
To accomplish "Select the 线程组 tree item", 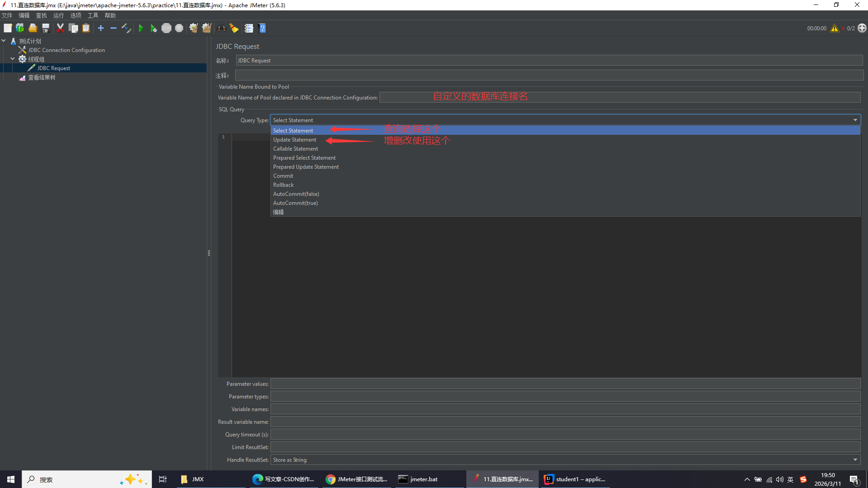I will (36, 59).
